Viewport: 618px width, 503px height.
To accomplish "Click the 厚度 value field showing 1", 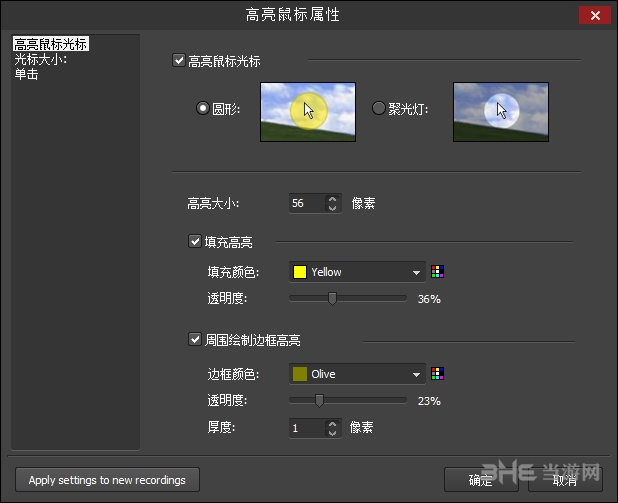I will (x=307, y=428).
